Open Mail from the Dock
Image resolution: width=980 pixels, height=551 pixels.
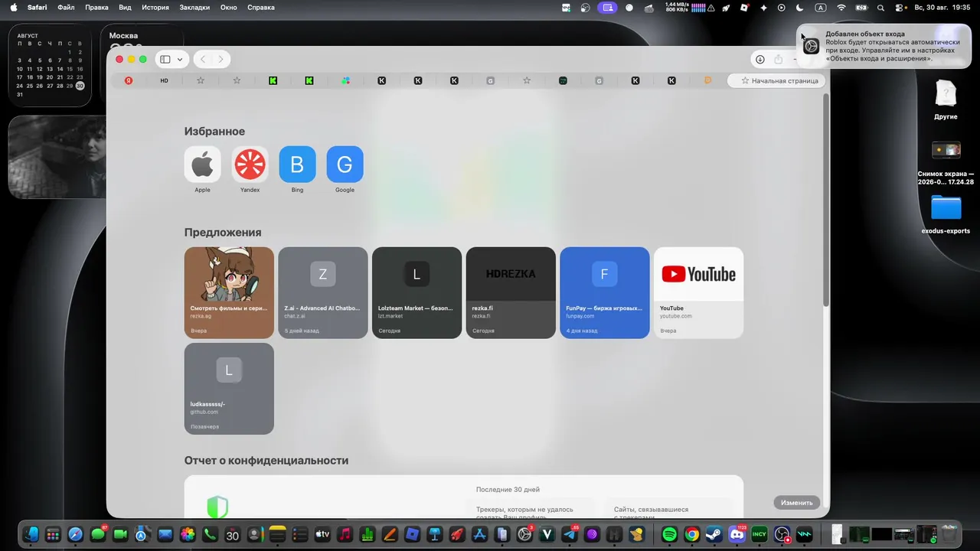click(x=165, y=534)
